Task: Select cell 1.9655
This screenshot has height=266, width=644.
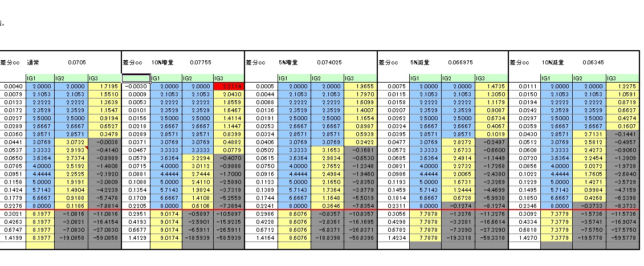Action: tap(360, 86)
